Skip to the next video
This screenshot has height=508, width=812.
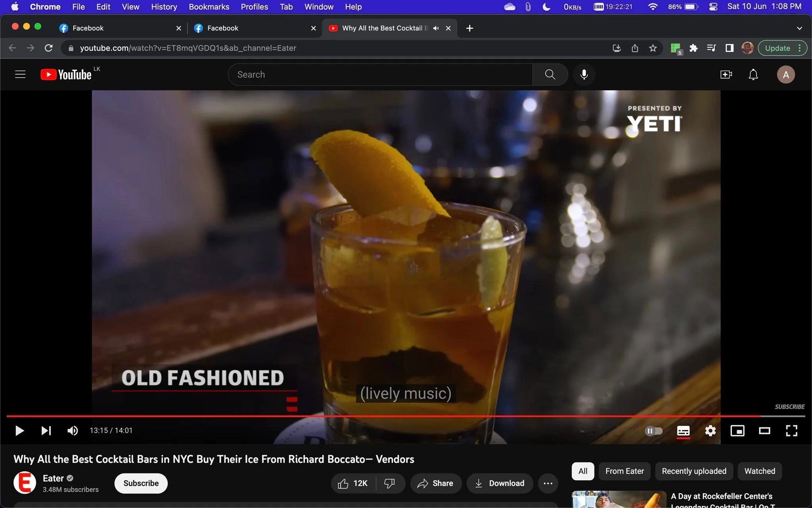coord(46,431)
